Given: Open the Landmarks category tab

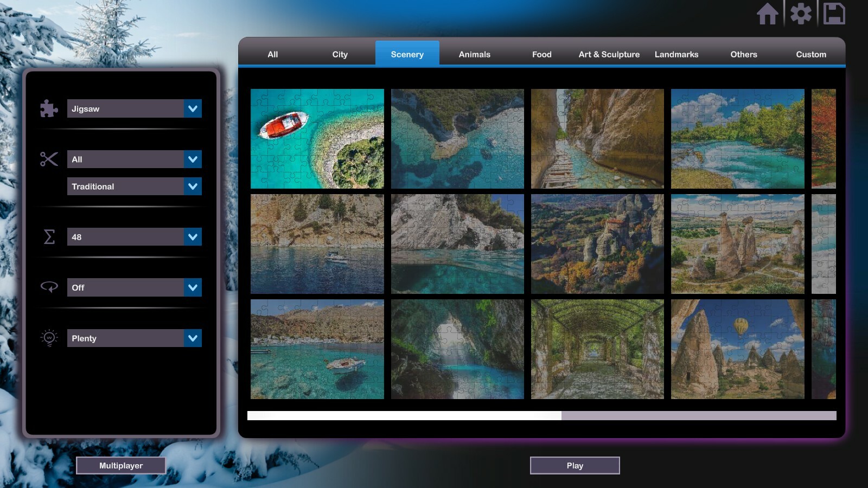Looking at the screenshot, I should tap(676, 54).
